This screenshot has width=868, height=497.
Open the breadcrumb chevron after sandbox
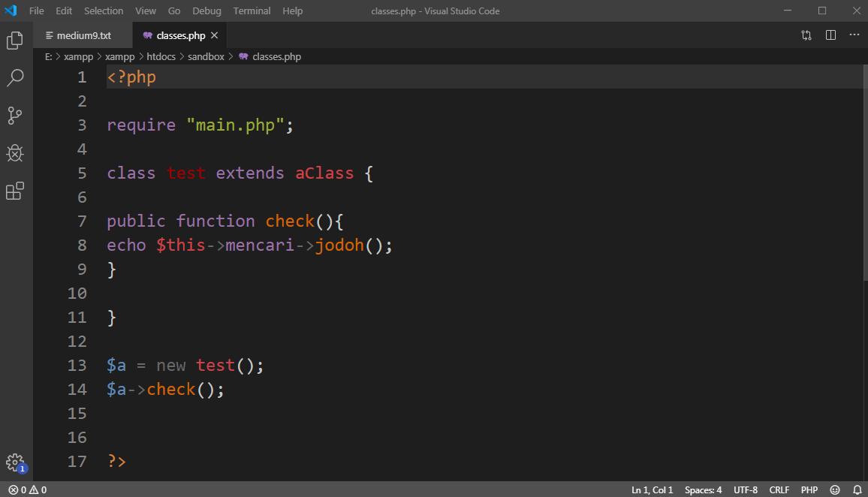(230, 56)
